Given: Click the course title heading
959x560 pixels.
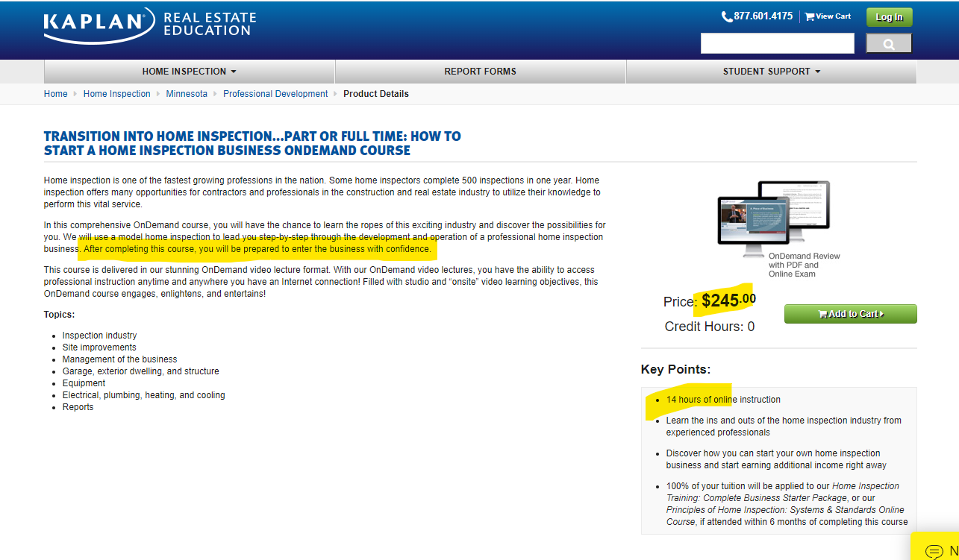Looking at the screenshot, I should pyautogui.click(x=252, y=143).
